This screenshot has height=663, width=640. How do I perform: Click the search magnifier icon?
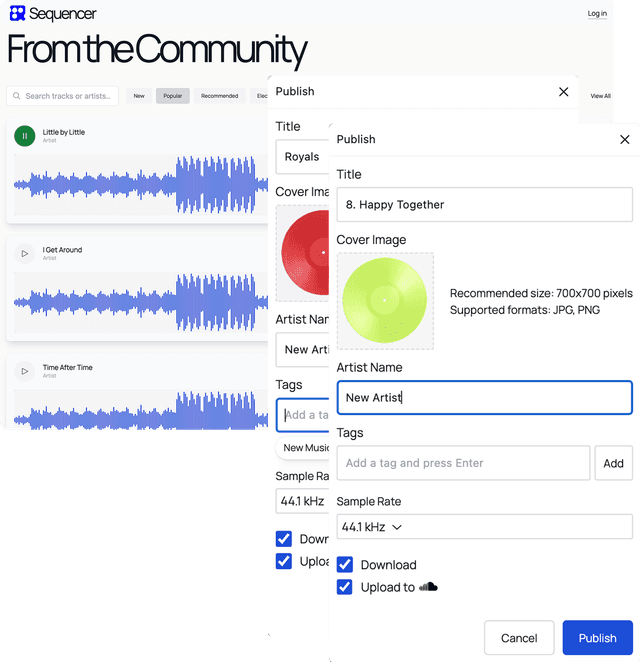click(17, 96)
